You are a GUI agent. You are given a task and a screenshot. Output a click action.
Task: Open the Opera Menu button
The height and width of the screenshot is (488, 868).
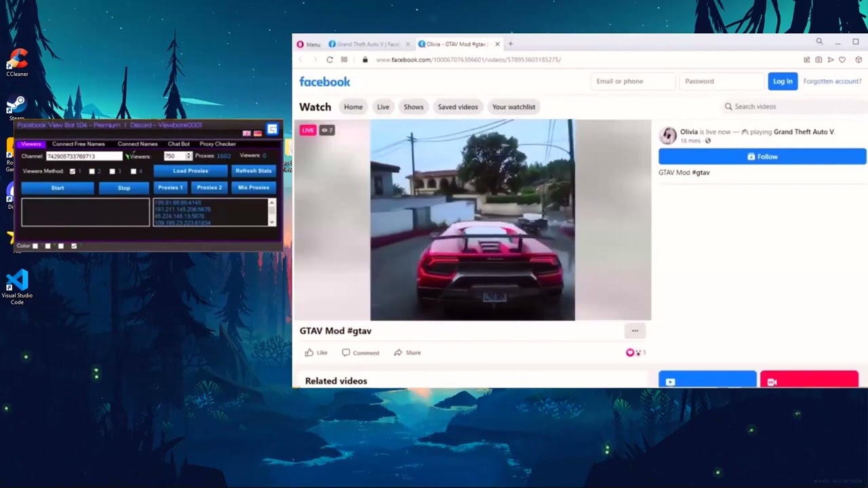pyautogui.click(x=309, y=44)
